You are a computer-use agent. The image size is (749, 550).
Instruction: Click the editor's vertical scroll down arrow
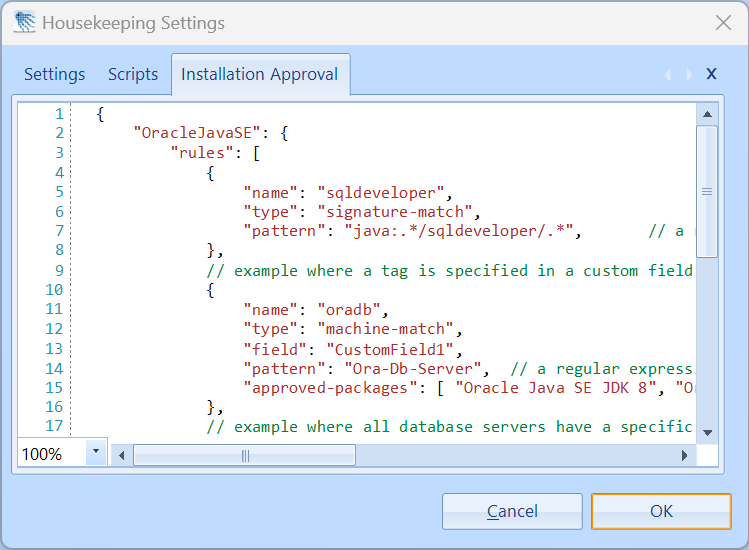pos(707,432)
